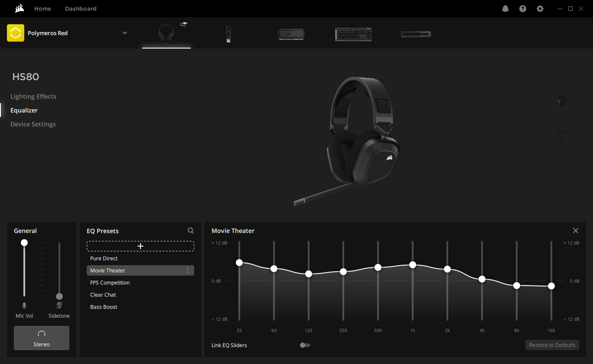Screen dimensions: 593x364
Task: Select the FPS Competition preset
Action: pyautogui.click(x=110, y=283)
